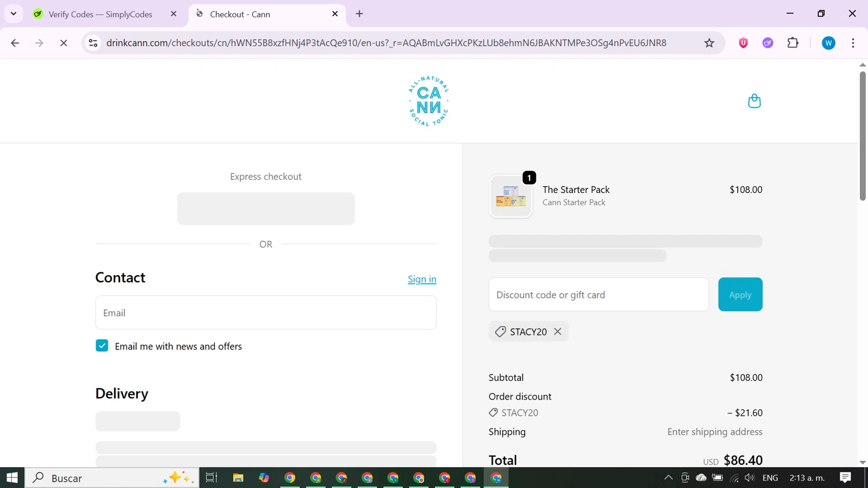This screenshot has height=488, width=868.
Task: Click the Delivery heading
Action: [122, 394]
